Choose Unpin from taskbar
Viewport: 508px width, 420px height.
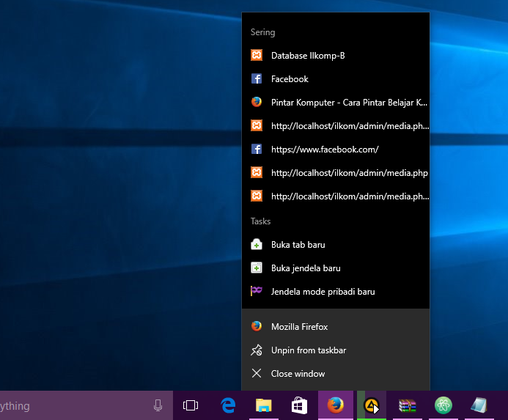coord(308,350)
